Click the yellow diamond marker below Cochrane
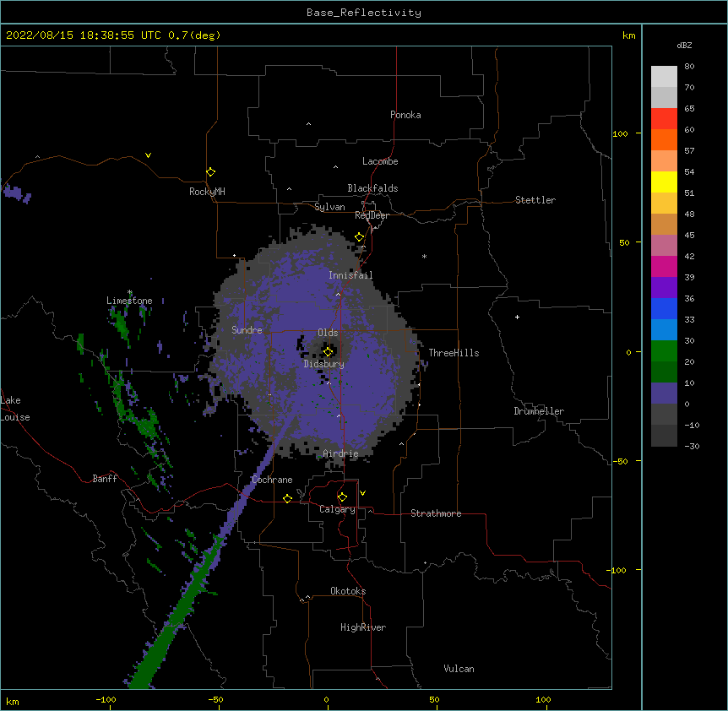Screen dimensions: 728x711 pos(287,498)
